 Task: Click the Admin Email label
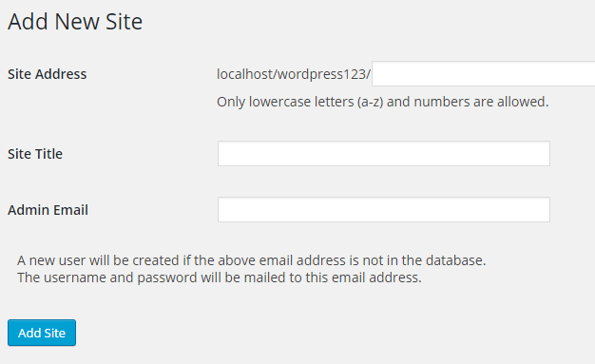pos(48,210)
